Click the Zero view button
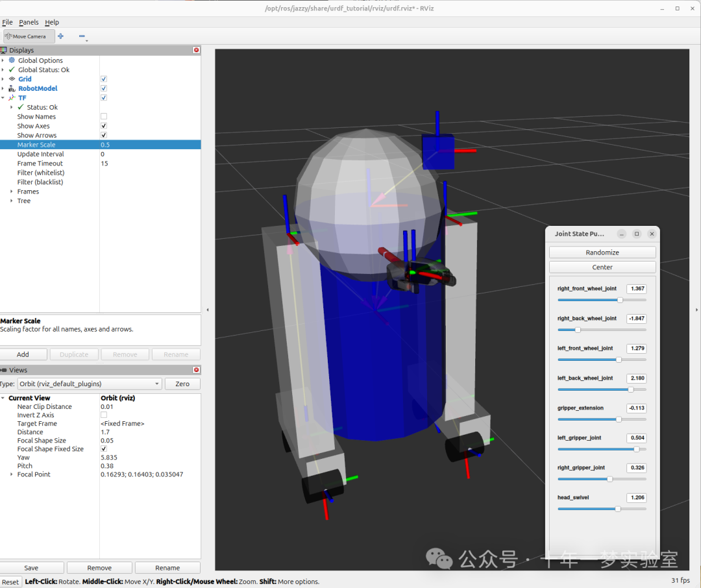Image resolution: width=701 pixels, height=588 pixels. click(182, 384)
